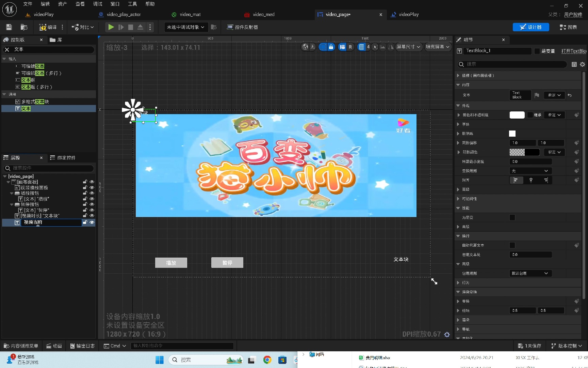The image size is (588, 368).
Task: Check the 是变量 checkbox
Action: coord(537,51)
